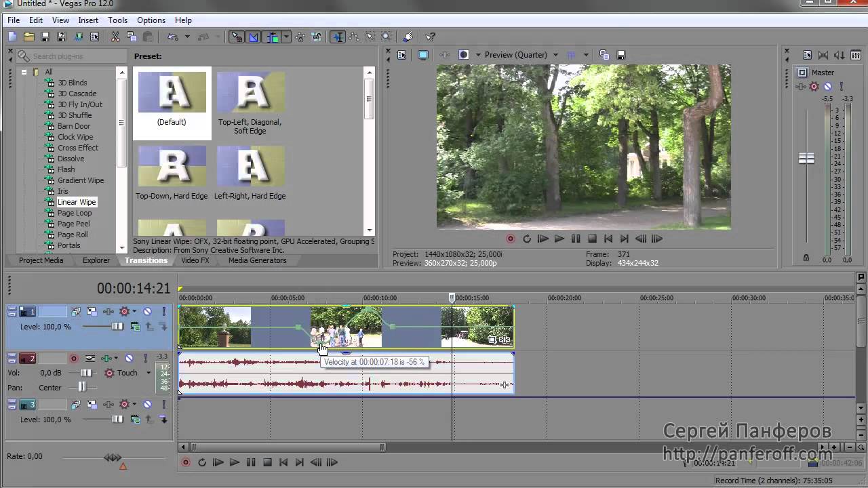868x488 pixels.
Task: Toggle Automatic Crossfades icon in toolbar
Action: point(254,37)
